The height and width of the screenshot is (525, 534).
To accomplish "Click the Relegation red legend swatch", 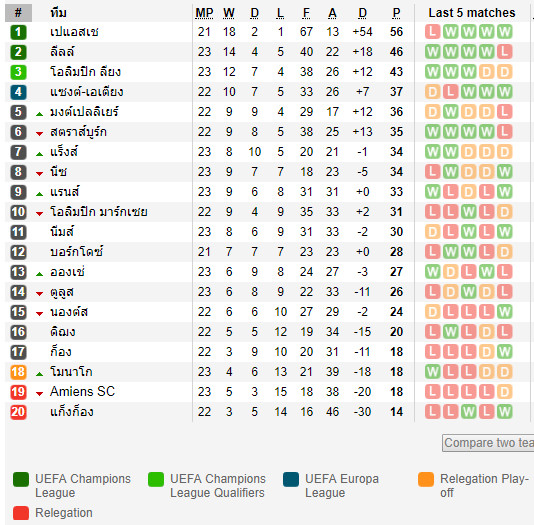I will (21, 513).
